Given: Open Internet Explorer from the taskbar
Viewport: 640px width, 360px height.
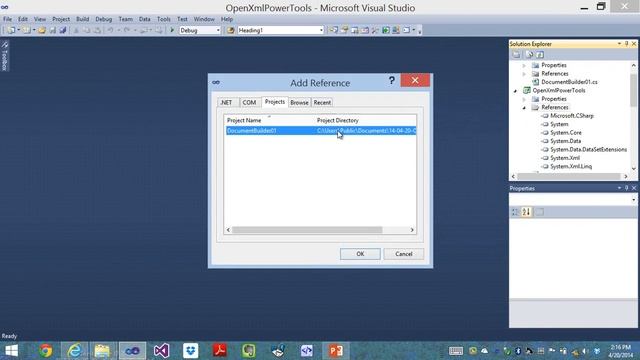Looking at the screenshot, I should point(74,351).
